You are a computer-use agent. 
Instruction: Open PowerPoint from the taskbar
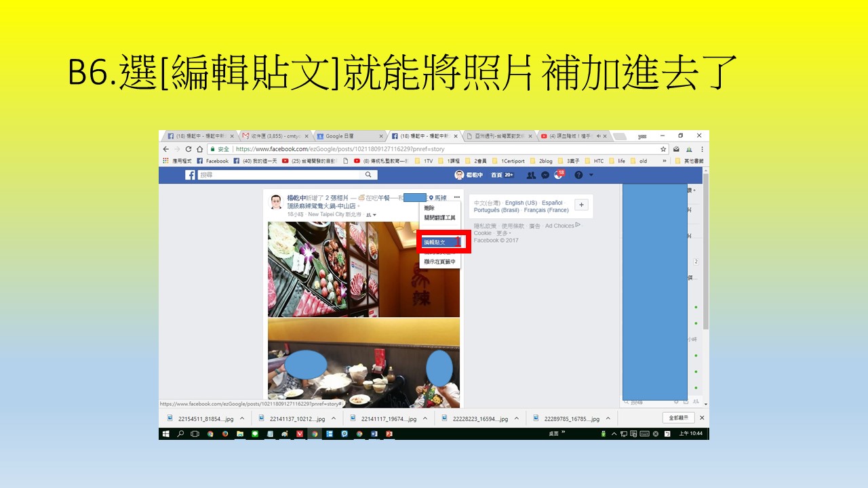point(389,434)
